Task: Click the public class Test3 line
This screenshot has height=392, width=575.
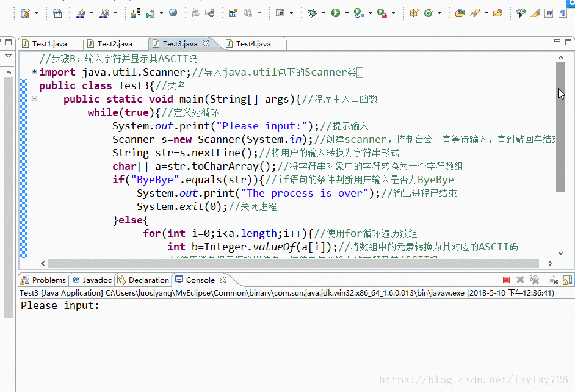Action: pos(112,86)
